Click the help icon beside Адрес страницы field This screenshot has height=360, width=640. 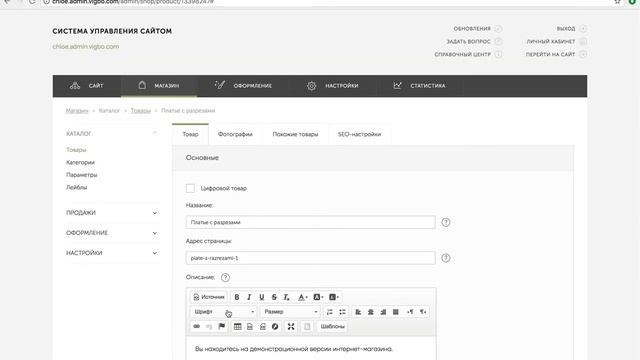[446, 258]
